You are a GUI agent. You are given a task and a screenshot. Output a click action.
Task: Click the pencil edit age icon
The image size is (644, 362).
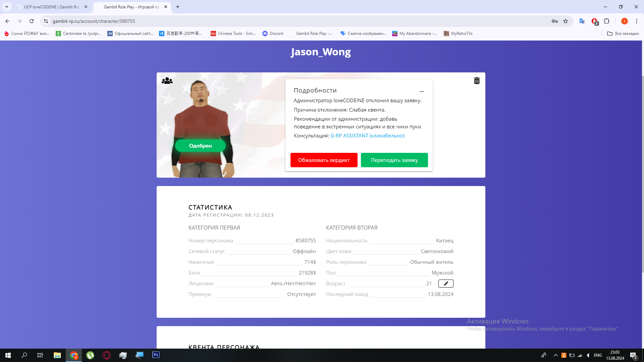(x=446, y=284)
